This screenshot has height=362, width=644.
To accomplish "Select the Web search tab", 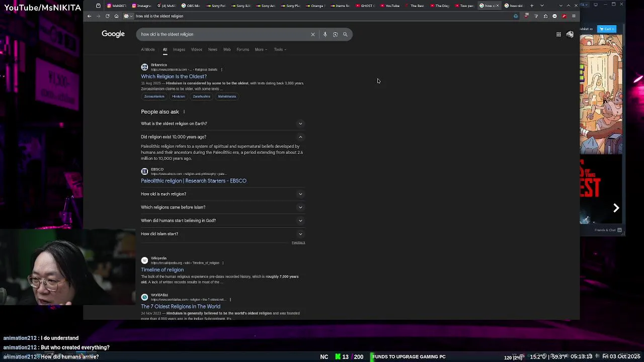I will [x=227, y=49].
